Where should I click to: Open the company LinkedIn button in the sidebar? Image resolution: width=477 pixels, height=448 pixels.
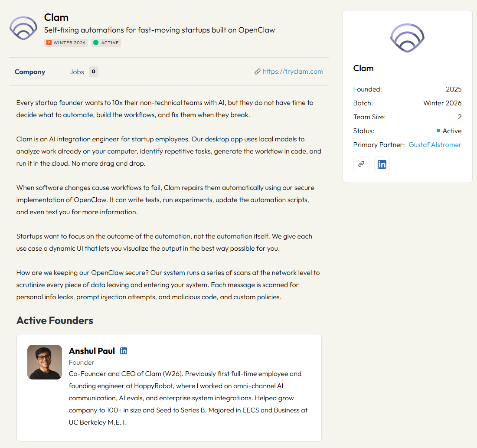(382, 164)
